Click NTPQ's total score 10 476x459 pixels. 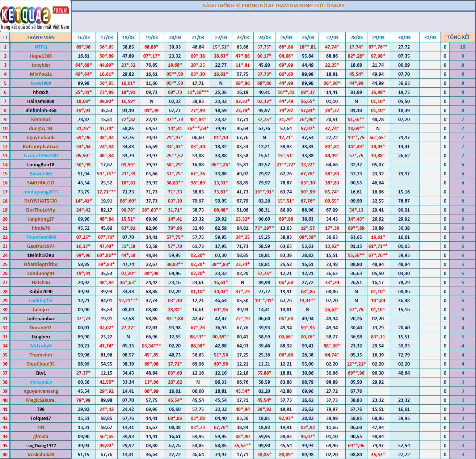[x=463, y=47]
